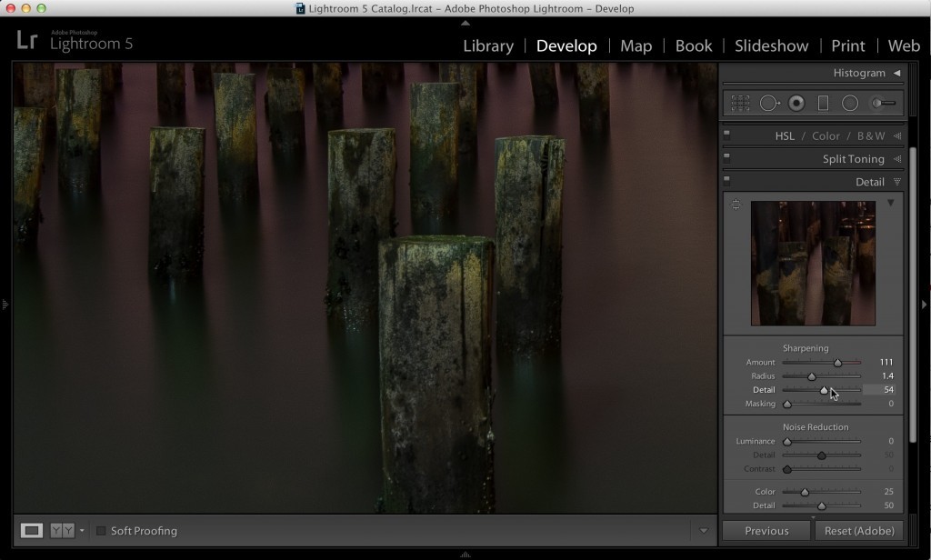Collapse the Histogram panel

(x=897, y=73)
